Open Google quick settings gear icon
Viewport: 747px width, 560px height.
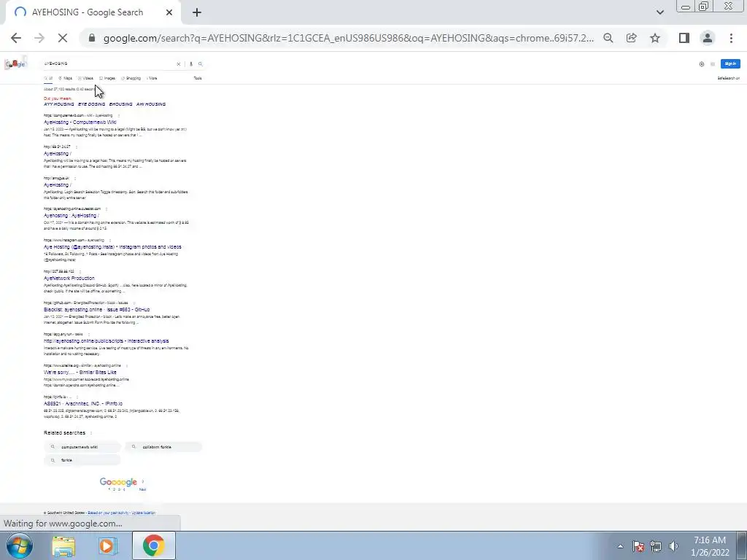(702, 64)
